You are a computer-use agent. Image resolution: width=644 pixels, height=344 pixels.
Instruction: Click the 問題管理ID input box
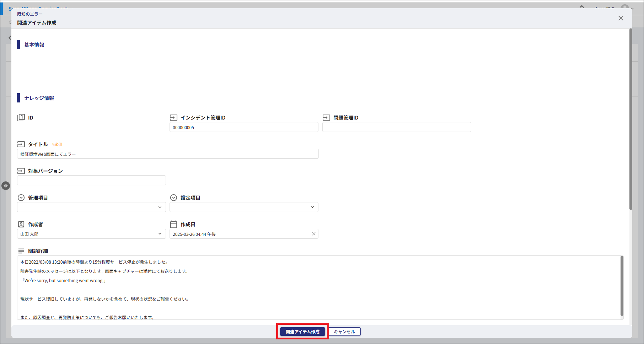(x=397, y=127)
